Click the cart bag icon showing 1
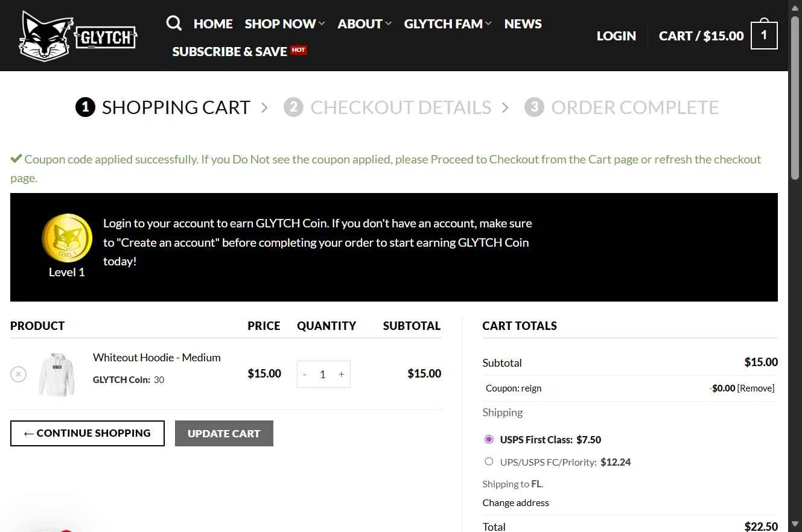Viewport: 802px width, 532px height. pos(764,34)
